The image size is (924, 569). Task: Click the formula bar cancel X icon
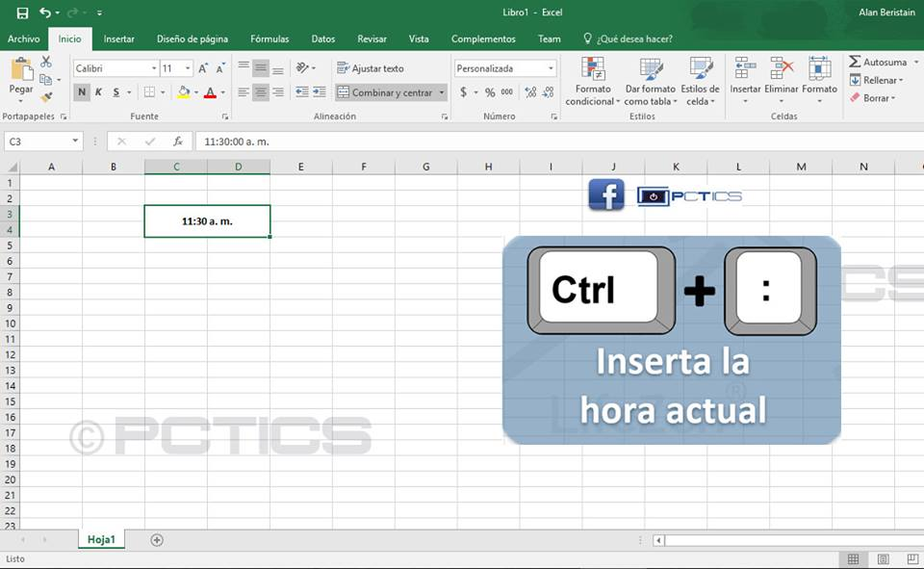pyautogui.click(x=121, y=142)
